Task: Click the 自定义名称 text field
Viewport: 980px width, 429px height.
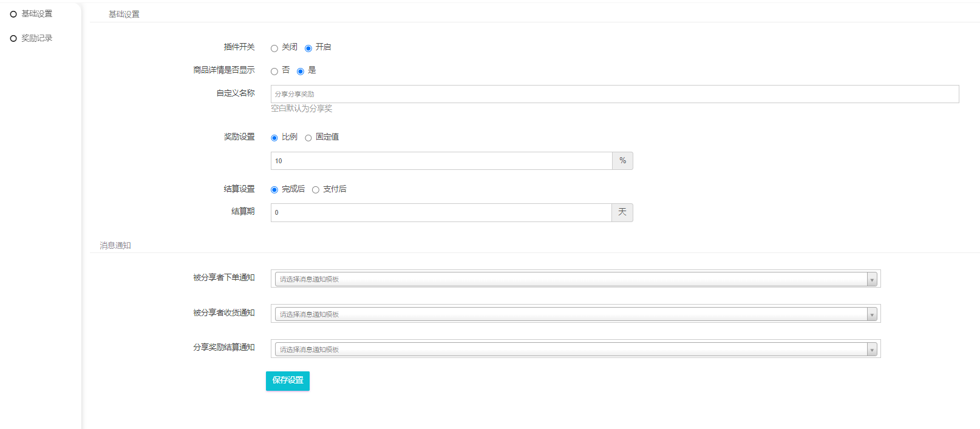Action: click(x=614, y=94)
